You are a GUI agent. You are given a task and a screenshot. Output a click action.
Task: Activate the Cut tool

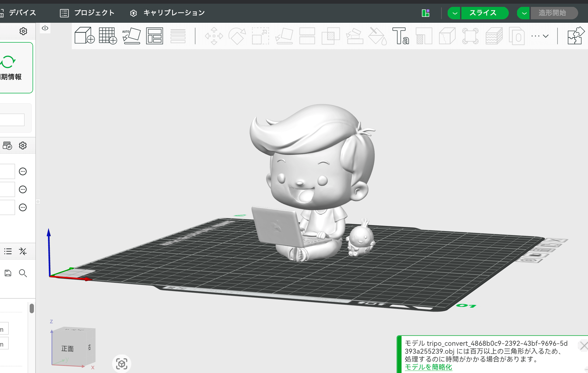point(447,36)
